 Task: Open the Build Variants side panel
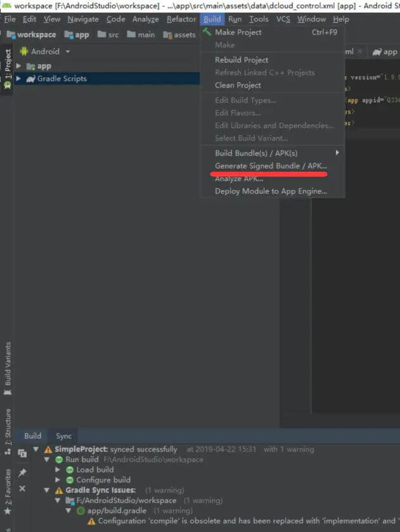[8, 364]
